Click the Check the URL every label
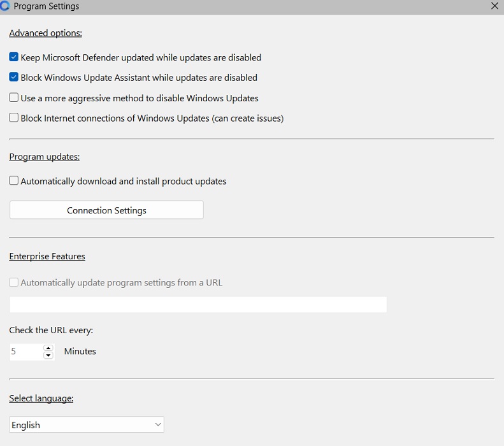 (x=51, y=330)
